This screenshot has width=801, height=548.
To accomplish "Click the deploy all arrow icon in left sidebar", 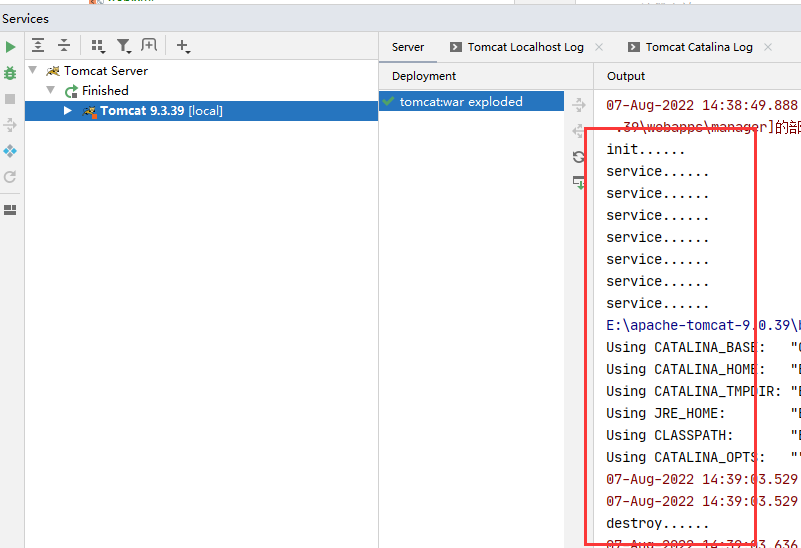I will point(10,125).
